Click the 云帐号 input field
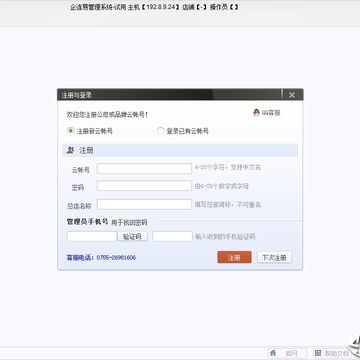The image size is (360, 360). tap(144, 169)
